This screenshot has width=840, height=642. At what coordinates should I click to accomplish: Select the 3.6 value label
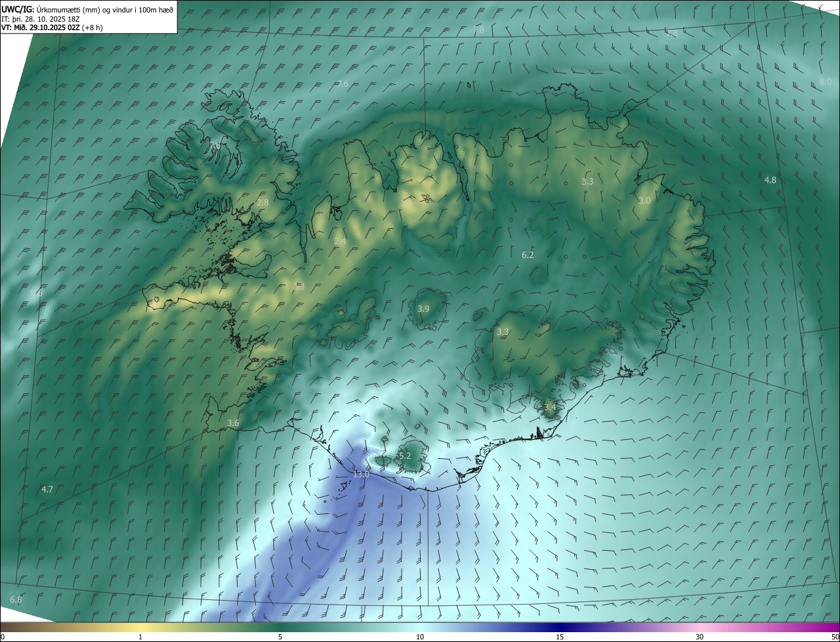233,423
